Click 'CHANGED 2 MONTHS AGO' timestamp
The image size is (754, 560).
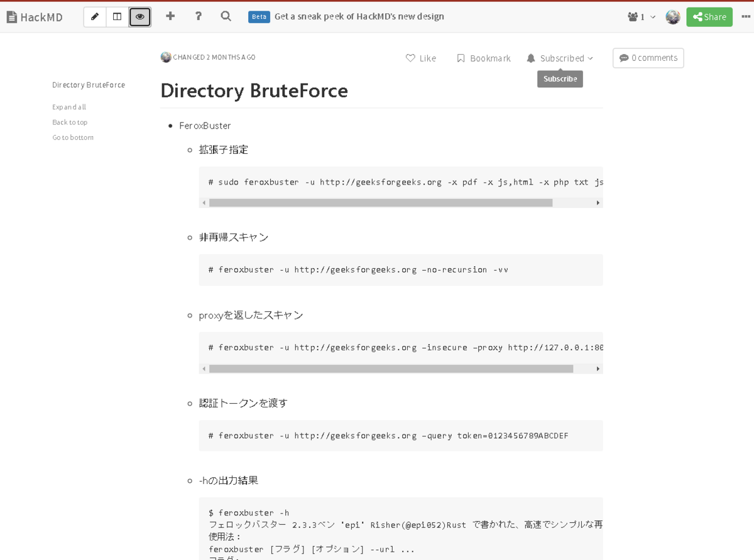coord(214,57)
